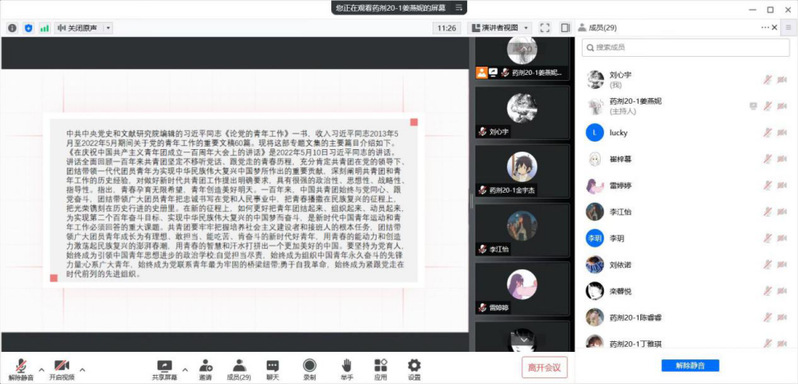Click the meeting info icon

(12, 28)
